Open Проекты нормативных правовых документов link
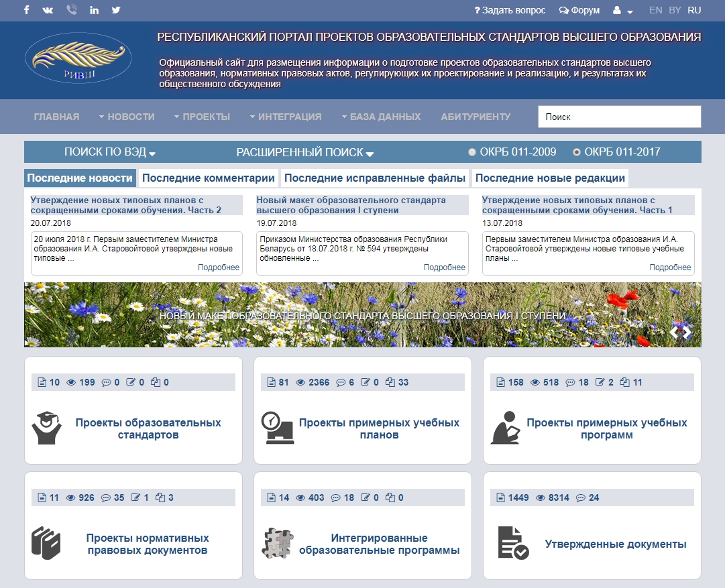725x588 pixels. [148, 544]
